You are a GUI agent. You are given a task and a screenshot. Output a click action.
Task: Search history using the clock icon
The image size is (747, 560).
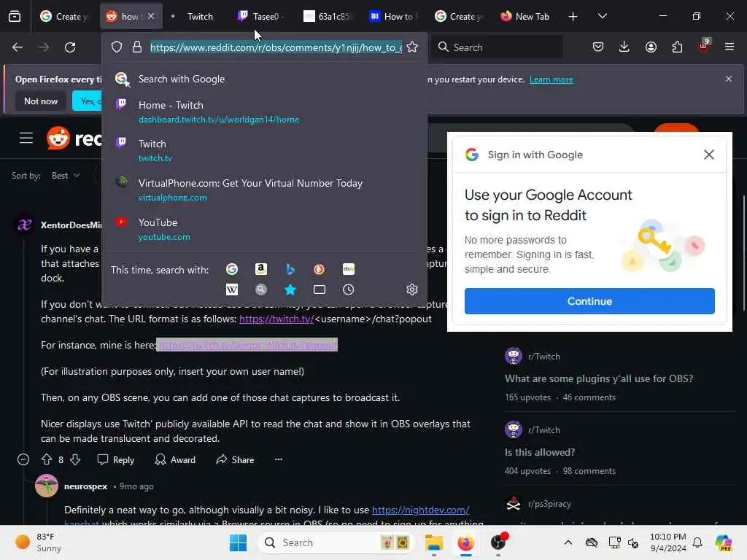348,289
